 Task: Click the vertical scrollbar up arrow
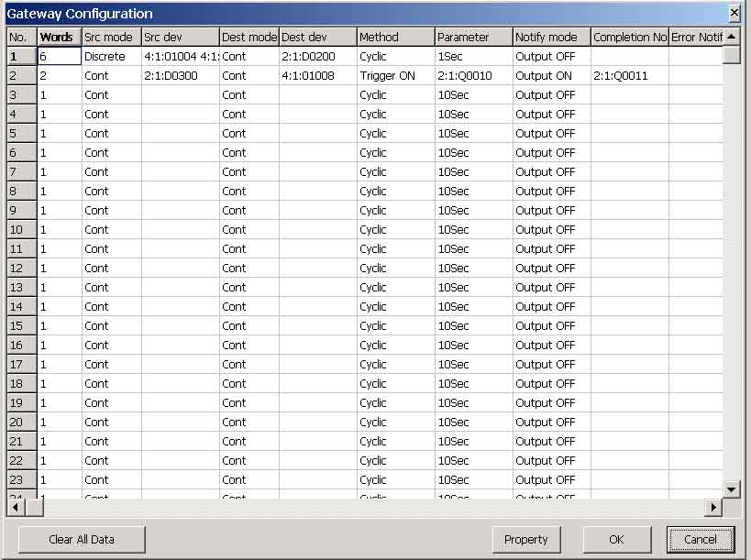(x=732, y=37)
